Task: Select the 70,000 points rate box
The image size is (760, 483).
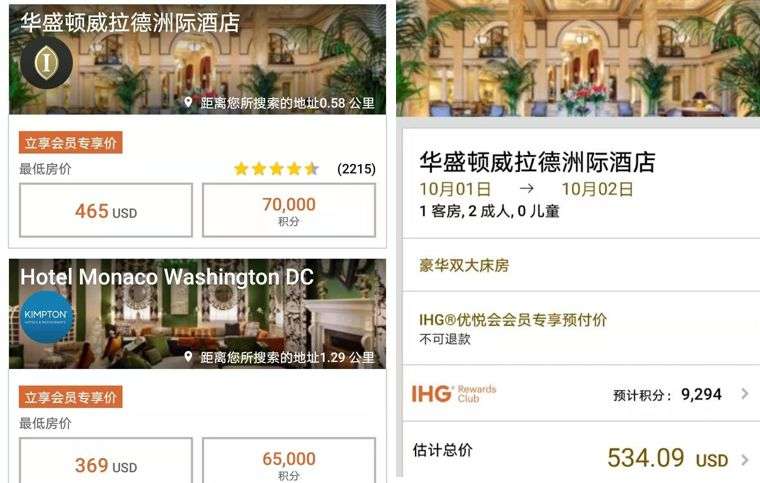Action: (289, 210)
